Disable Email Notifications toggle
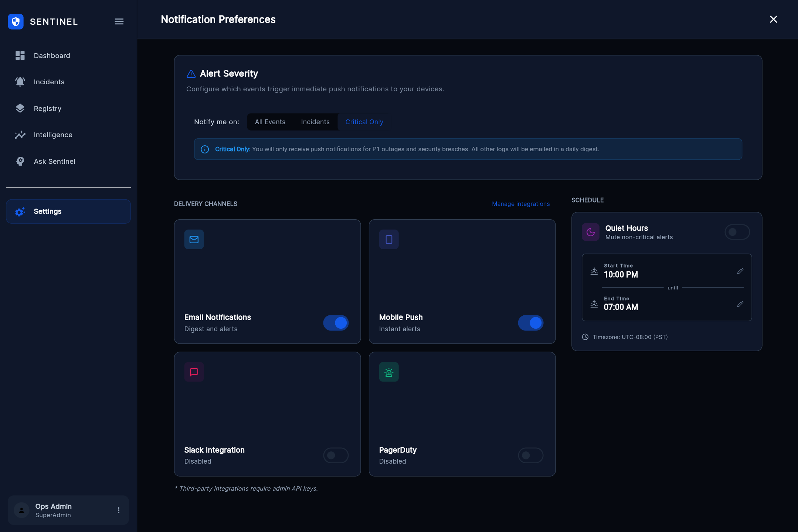Viewport: 798px width, 532px height. pyautogui.click(x=336, y=323)
